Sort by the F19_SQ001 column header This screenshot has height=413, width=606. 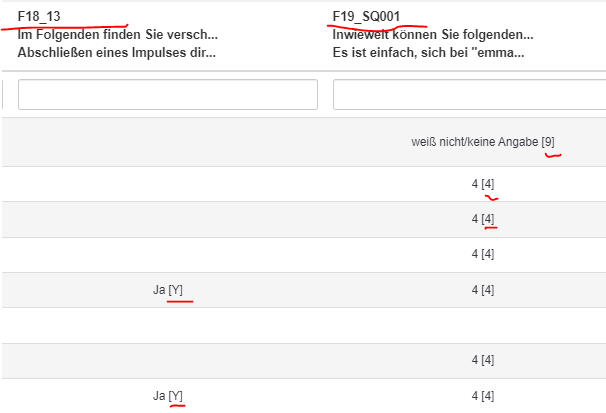point(367,17)
